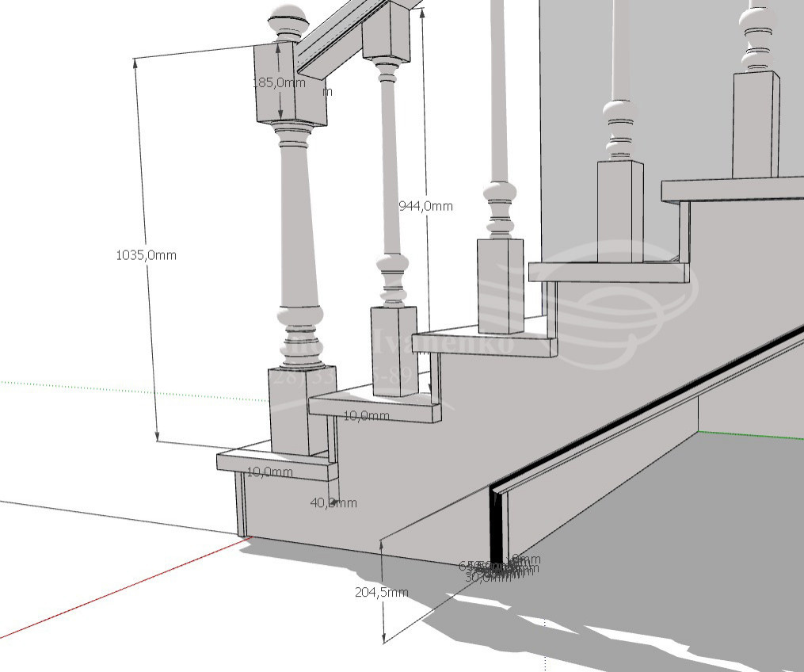Image resolution: width=804 pixels, height=672 pixels.
Task: Click the 185,0mm dimension on newel block
Action: [x=279, y=82]
